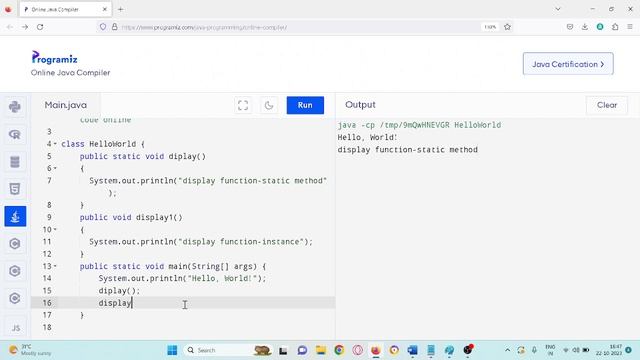Click the 'Hello, World!' output line

[x=367, y=137]
